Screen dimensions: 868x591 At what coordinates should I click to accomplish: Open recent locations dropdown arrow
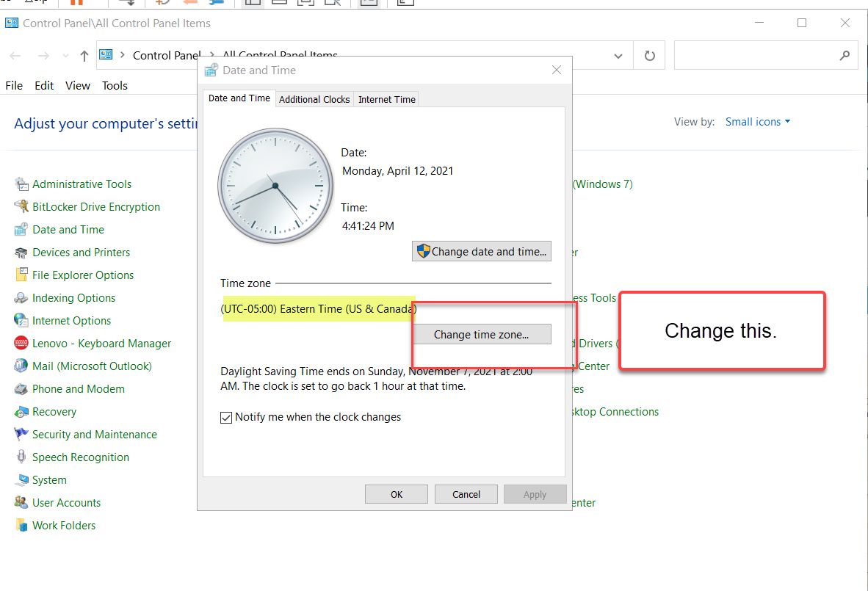pyautogui.click(x=66, y=56)
